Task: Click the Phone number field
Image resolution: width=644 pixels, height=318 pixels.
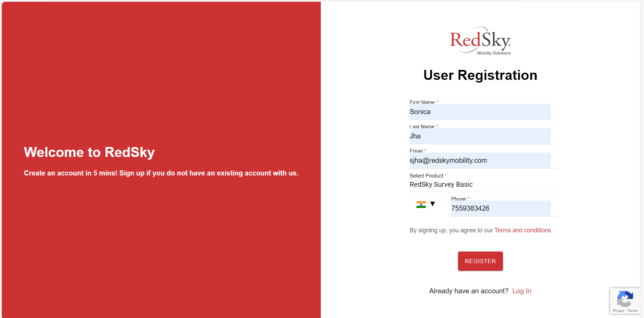Action: (x=501, y=208)
